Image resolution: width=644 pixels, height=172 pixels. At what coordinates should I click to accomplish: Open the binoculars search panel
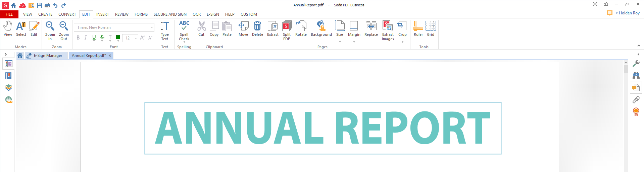[636, 76]
